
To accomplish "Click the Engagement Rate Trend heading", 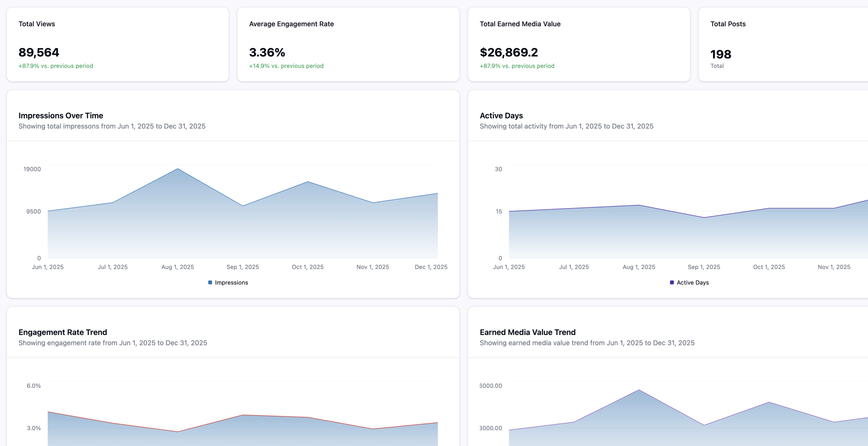I will [63, 332].
